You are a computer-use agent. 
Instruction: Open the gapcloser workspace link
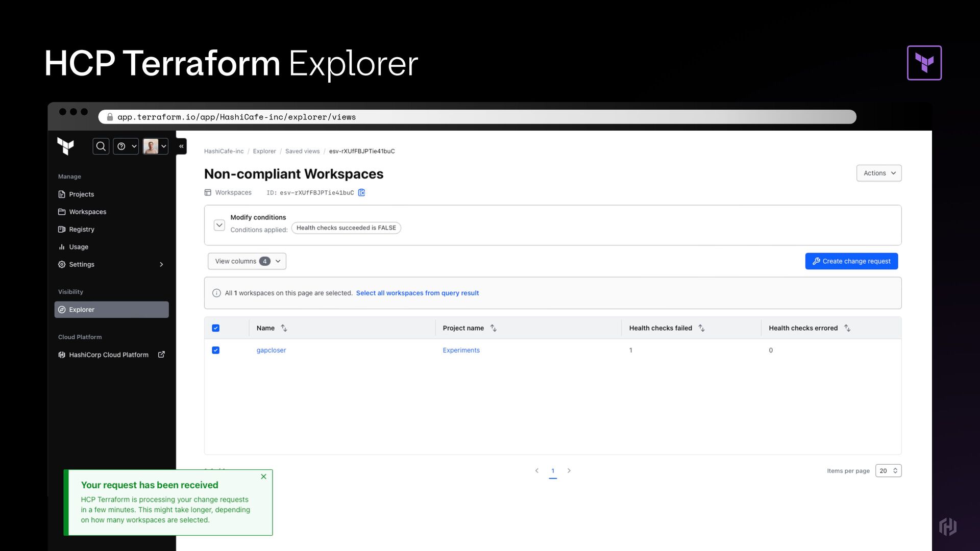tap(271, 350)
